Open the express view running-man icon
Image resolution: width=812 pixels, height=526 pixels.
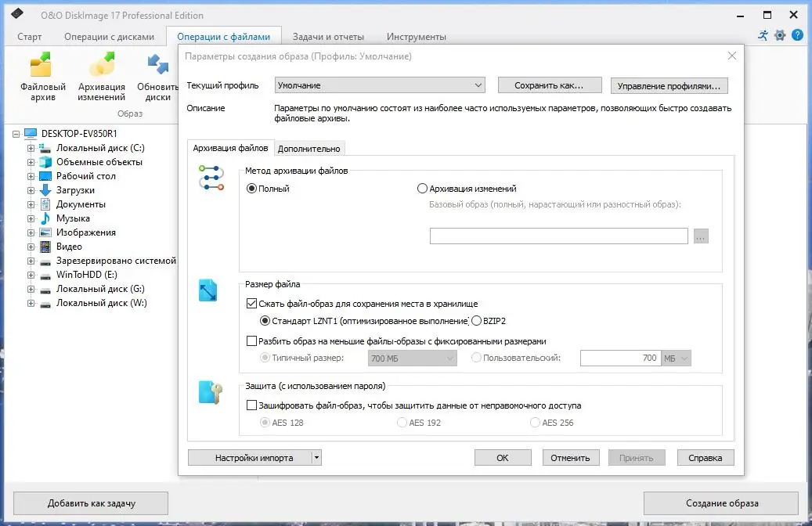[x=763, y=36]
